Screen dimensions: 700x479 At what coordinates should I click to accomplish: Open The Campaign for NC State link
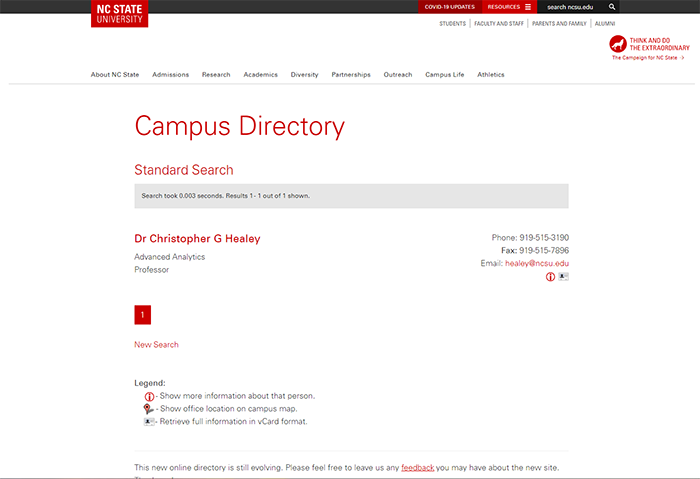coord(648,58)
